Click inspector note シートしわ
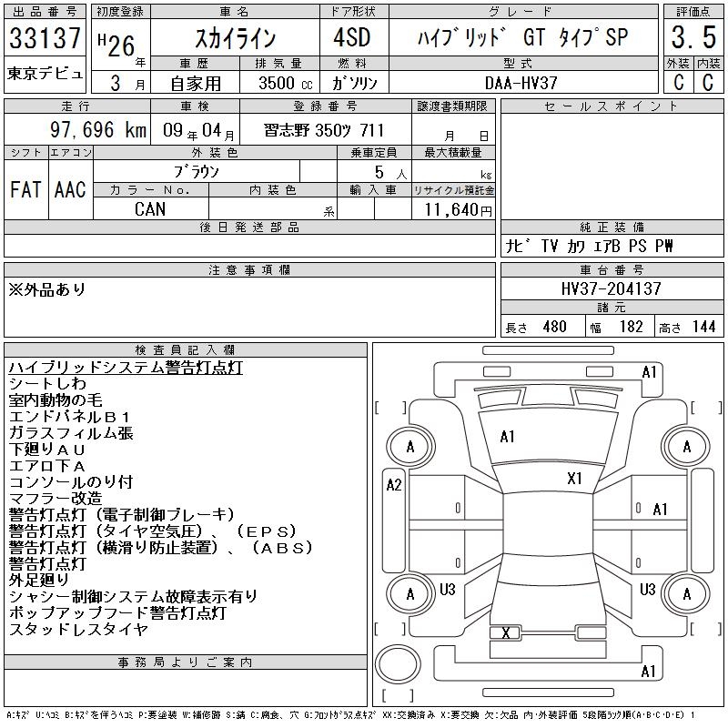Viewport: 728px width, 728px height. [47, 383]
